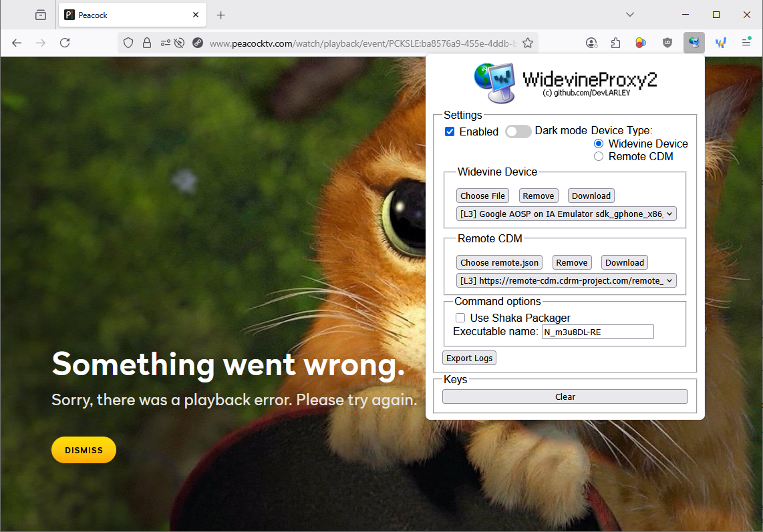Click the forward navigation arrow
This screenshot has width=763, height=532.
click(x=41, y=43)
